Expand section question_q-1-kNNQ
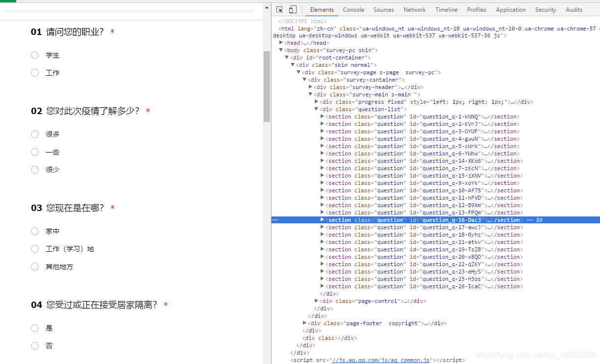Viewport: 600px width, 364px height. tap(322, 117)
